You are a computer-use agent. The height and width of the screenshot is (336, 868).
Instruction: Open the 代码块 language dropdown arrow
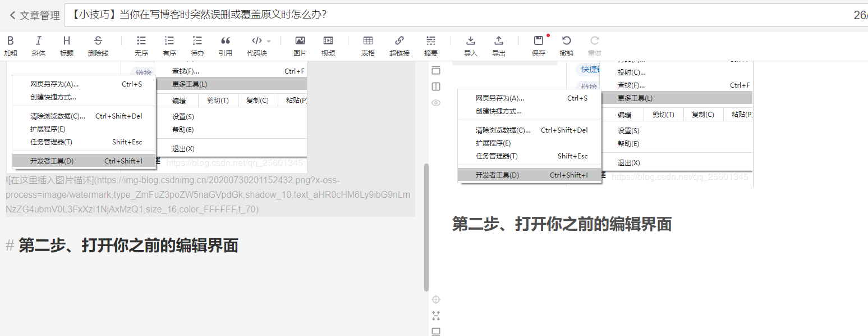[x=268, y=40]
